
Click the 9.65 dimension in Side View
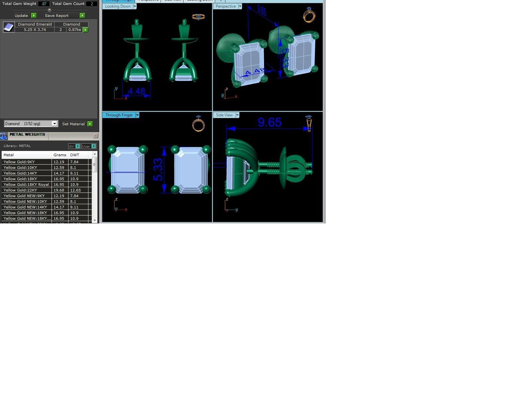click(270, 122)
